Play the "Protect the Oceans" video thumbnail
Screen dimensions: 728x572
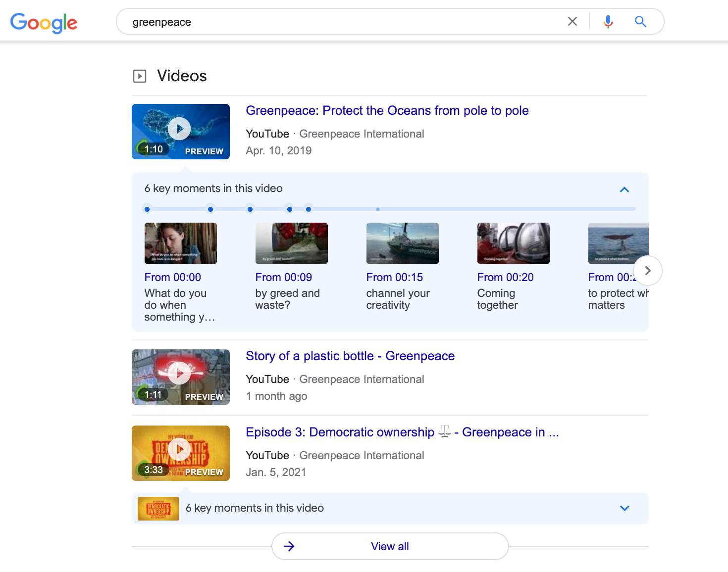(x=180, y=129)
